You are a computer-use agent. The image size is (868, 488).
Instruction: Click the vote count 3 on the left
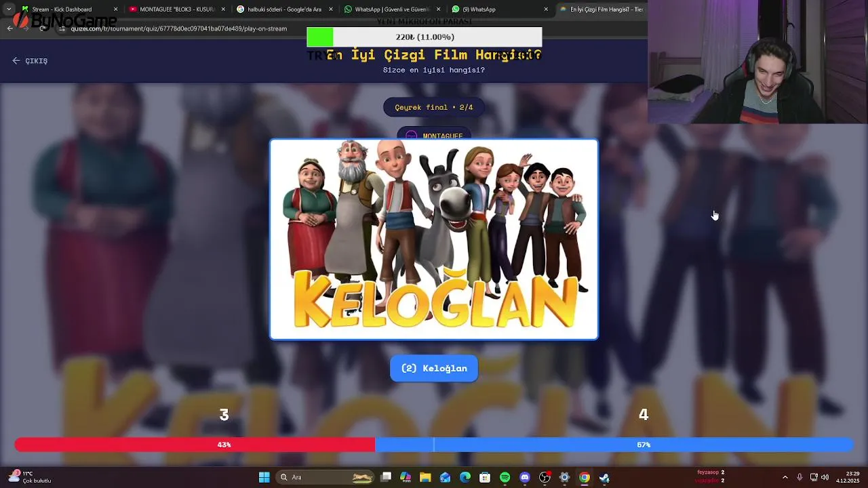point(224,414)
